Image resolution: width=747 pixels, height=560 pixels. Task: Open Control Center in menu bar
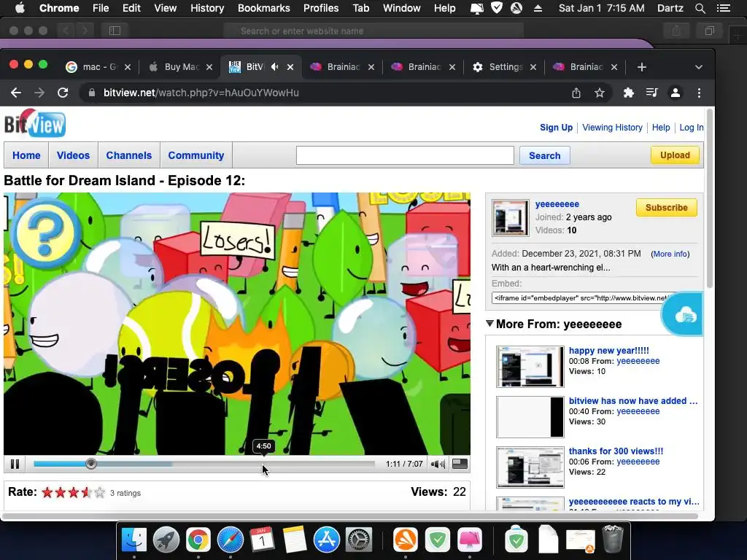(x=723, y=8)
